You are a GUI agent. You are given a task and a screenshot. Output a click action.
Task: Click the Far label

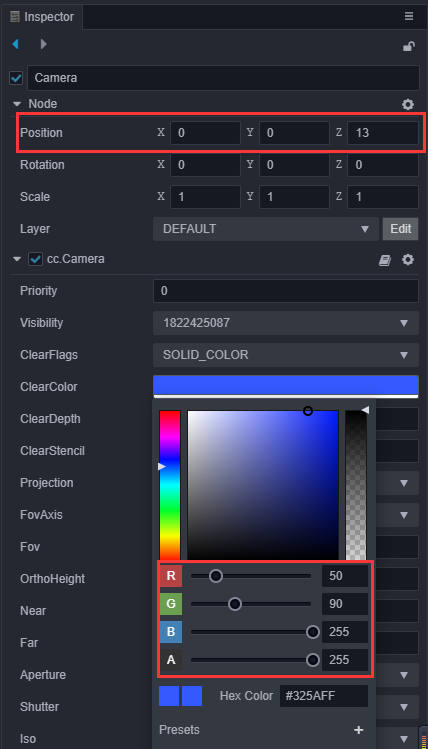29,643
